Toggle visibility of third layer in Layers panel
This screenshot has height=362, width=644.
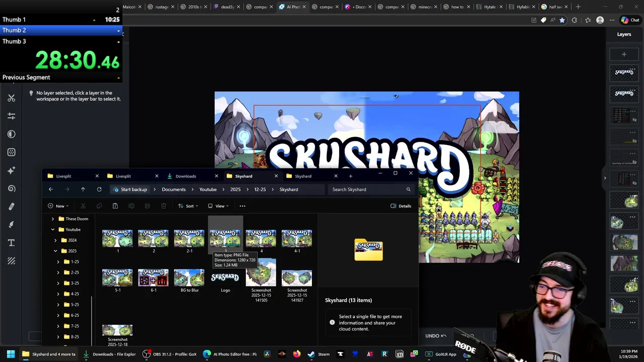pyautogui.click(x=634, y=120)
